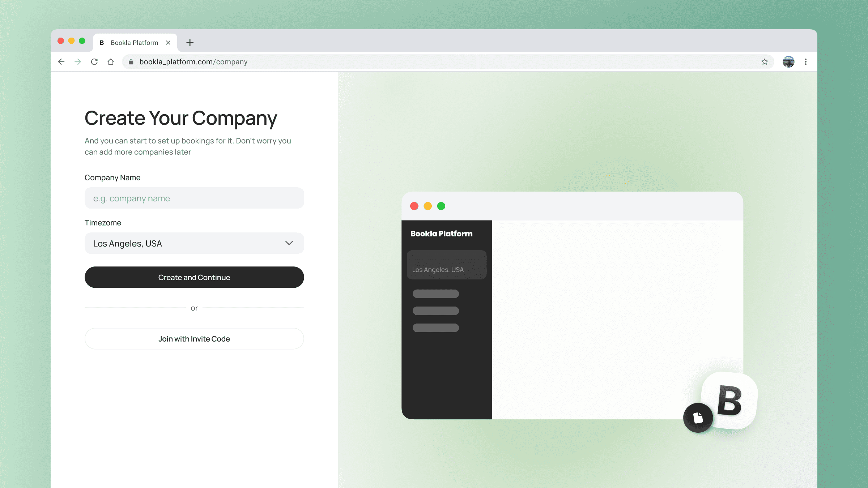This screenshot has height=488, width=868.
Task: Select Los Angeles, USA timezone option
Action: (x=194, y=243)
